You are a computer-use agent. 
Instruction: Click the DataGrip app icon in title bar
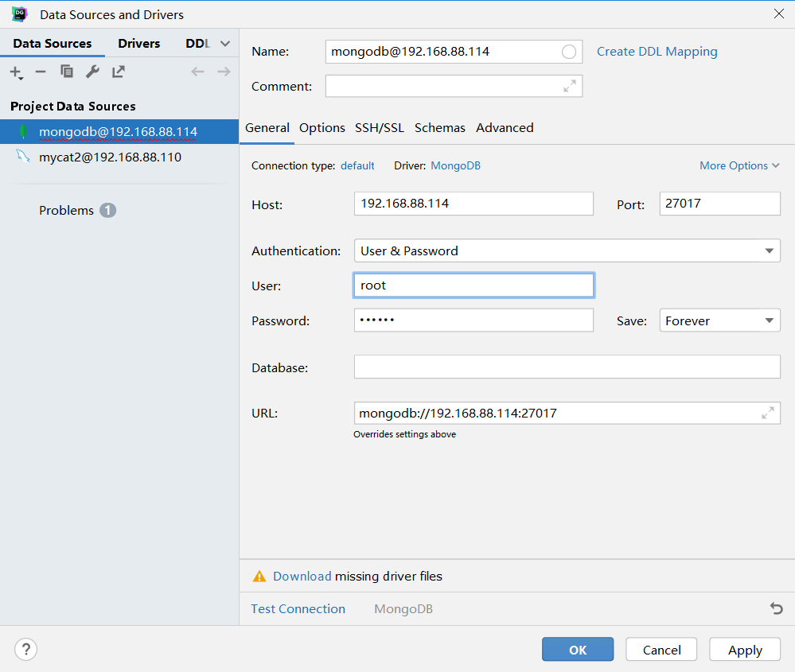19,14
